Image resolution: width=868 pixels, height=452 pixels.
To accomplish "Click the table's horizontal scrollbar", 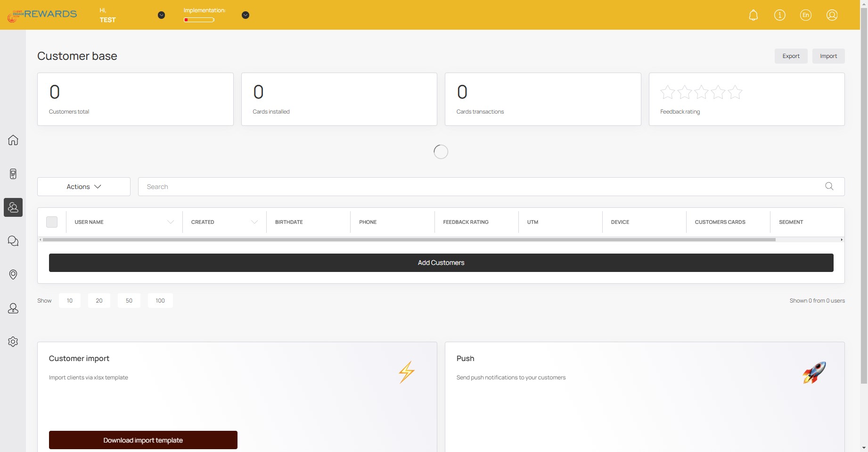I will tap(409, 240).
